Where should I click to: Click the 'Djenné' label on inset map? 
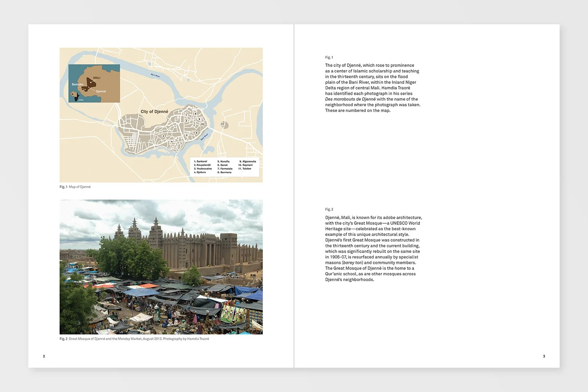point(101,91)
